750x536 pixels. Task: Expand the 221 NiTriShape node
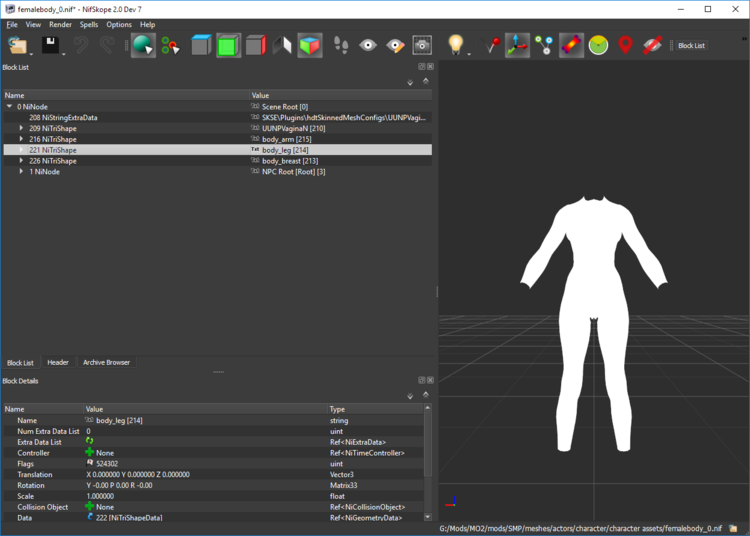click(x=21, y=150)
